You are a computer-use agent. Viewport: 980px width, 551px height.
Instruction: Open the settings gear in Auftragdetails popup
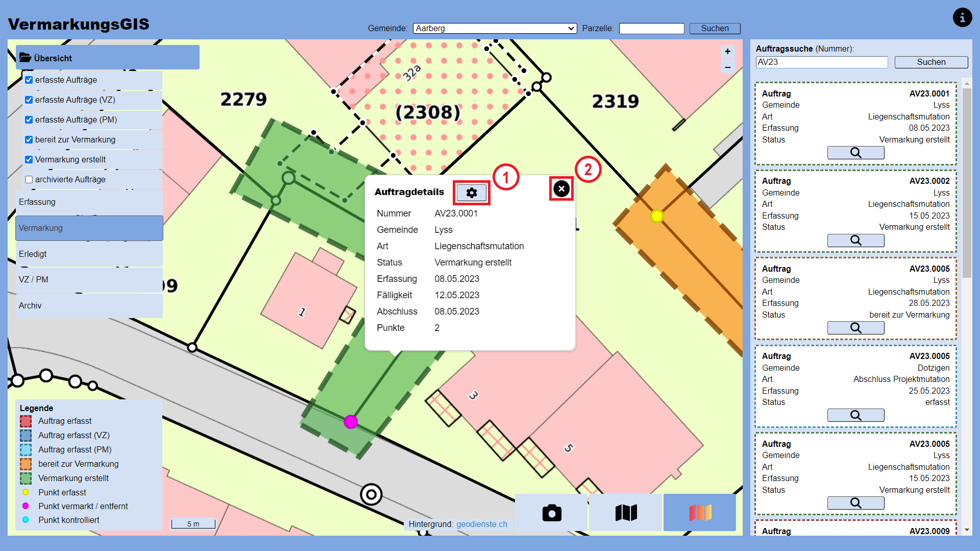pos(471,193)
